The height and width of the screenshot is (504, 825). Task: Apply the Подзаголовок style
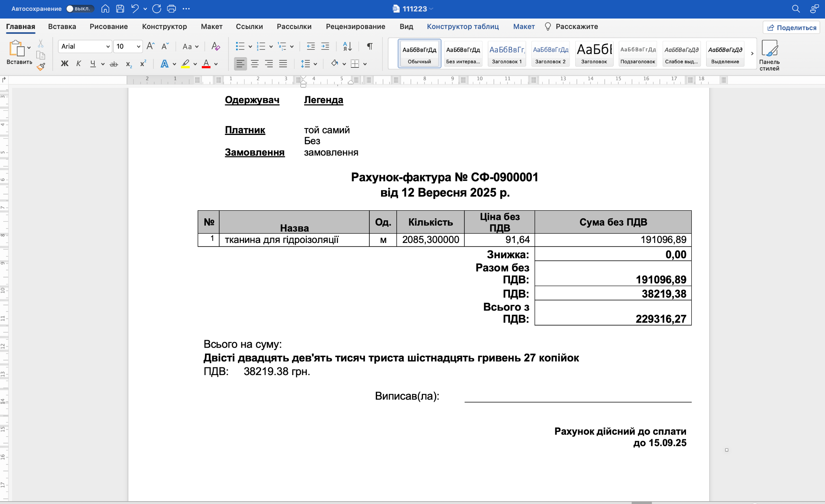click(x=638, y=54)
